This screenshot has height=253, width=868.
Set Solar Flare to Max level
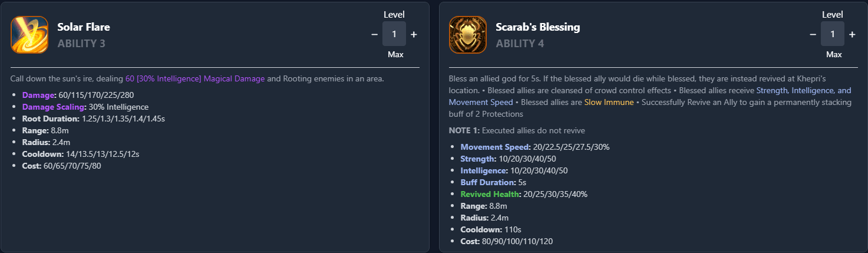click(395, 54)
